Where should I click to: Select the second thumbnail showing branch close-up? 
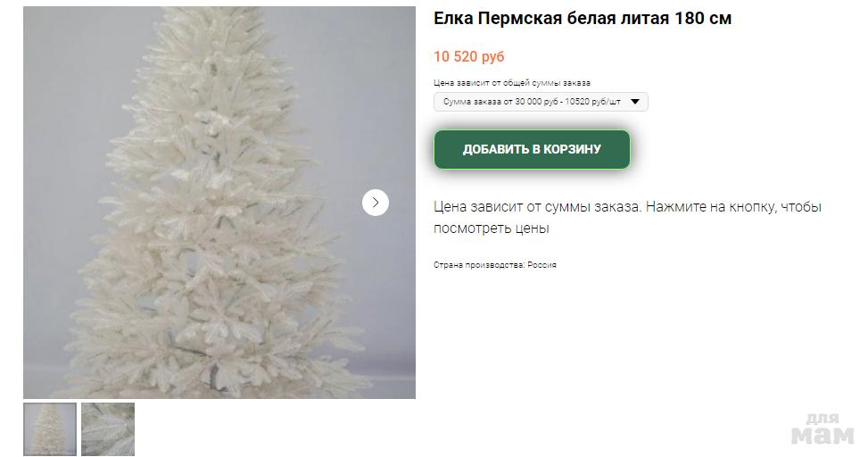pyautogui.click(x=108, y=429)
